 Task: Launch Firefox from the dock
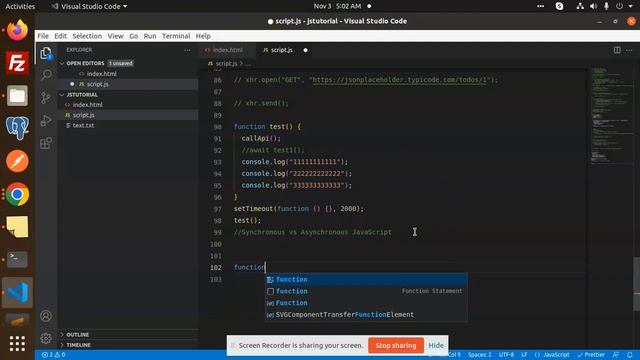[17, 30]
